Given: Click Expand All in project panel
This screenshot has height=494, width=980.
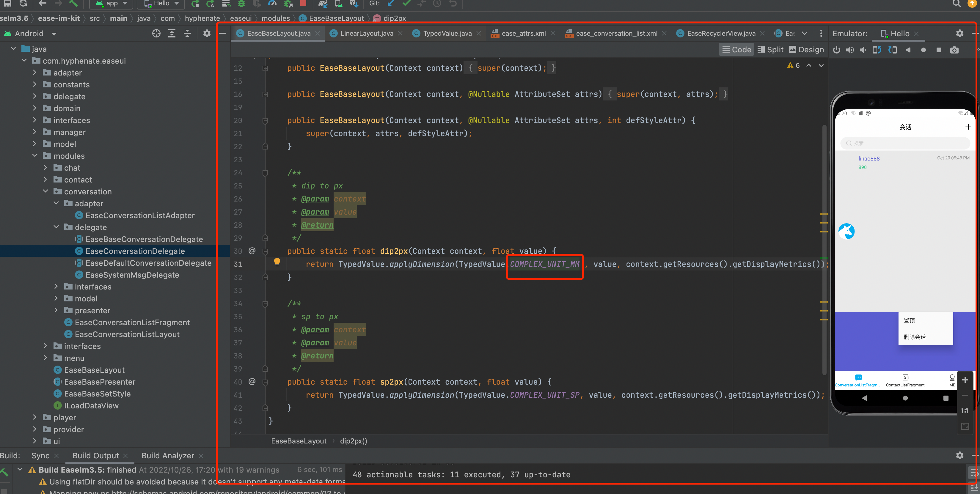Looking at the screenshot, I should 172,34.
